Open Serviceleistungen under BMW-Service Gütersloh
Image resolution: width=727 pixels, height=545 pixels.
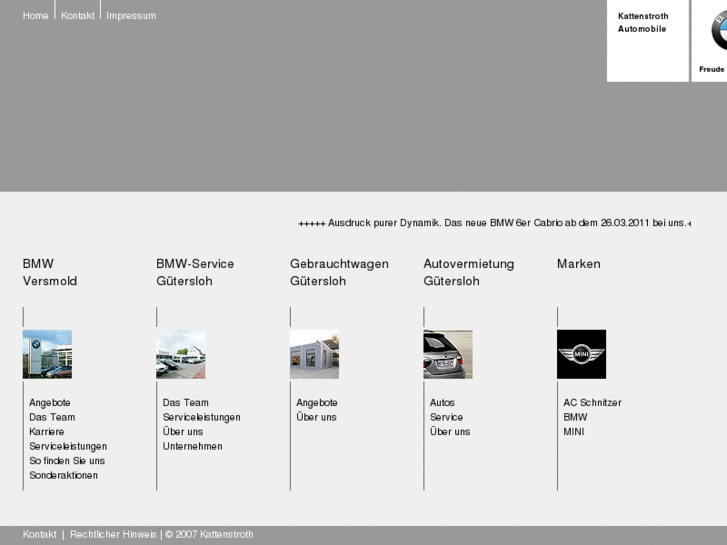pos(202,417)
